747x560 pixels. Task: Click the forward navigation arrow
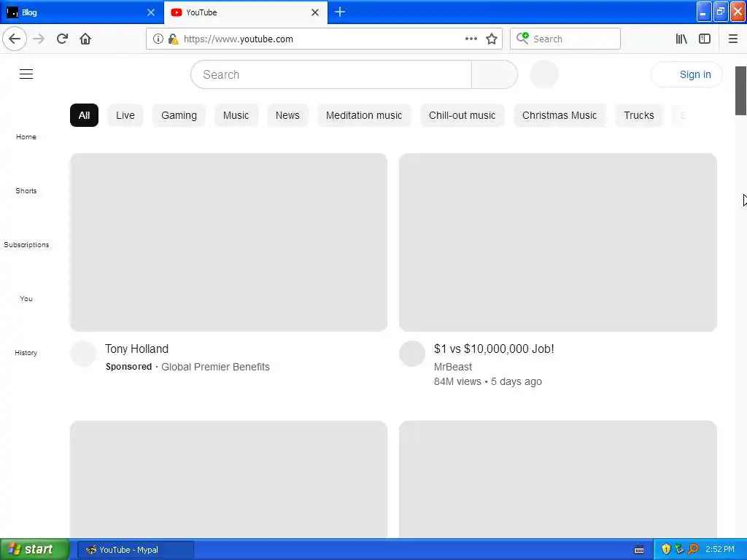39,39
